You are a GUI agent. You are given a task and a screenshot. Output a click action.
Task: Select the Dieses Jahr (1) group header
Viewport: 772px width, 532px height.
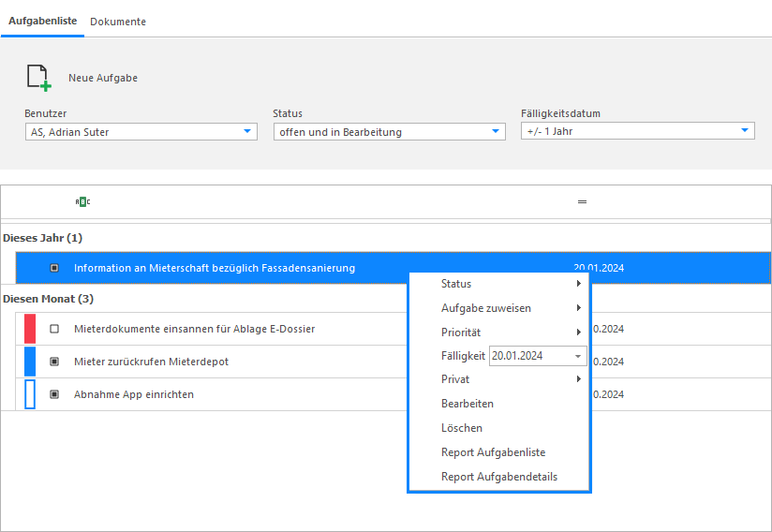click(42, 238)
